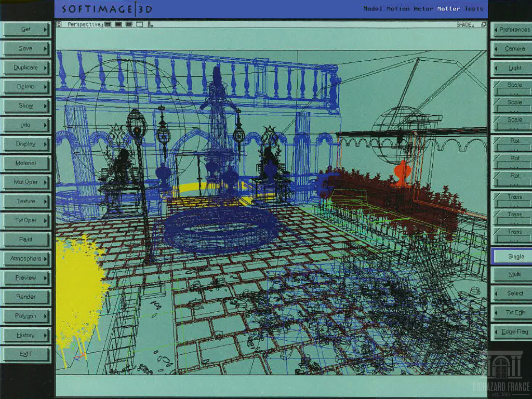Click the EXIT button
Image resolution: width=532 pixels, height=399 pixels.
click(26, 354)
